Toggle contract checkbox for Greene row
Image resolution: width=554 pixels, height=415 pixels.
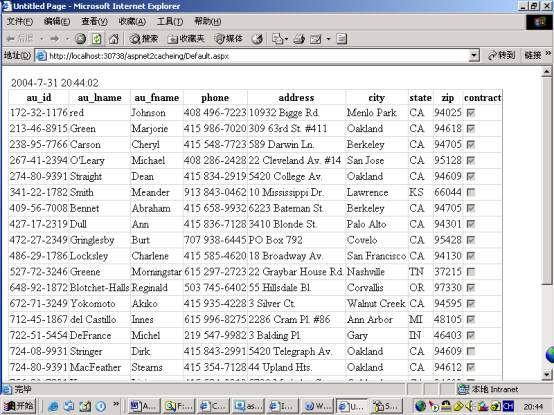pos(471,272)
